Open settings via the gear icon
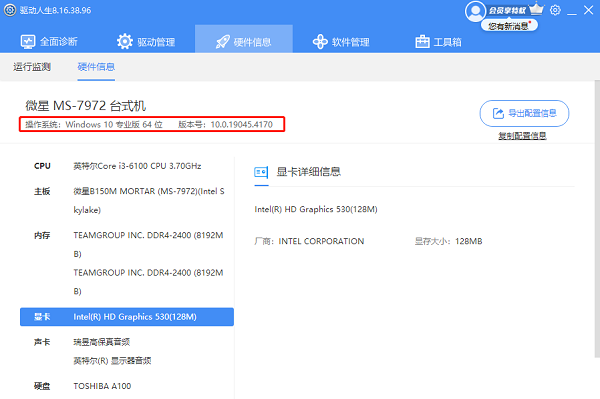Screen dimensions: 600x399 point(555,10)
